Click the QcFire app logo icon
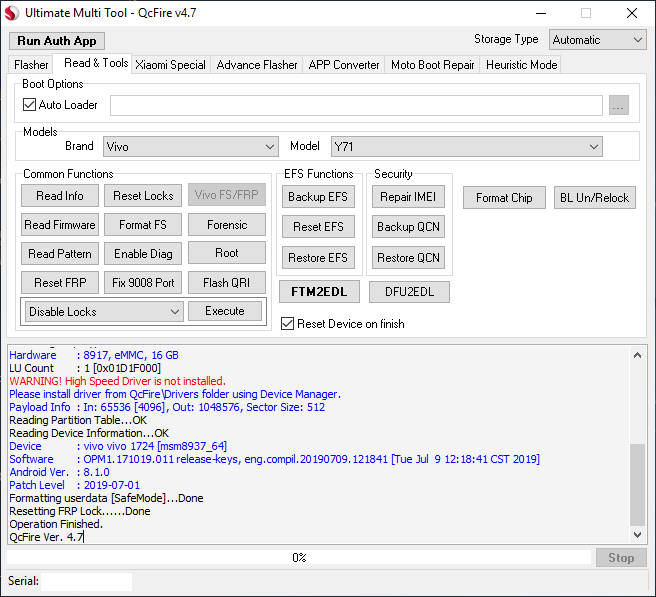Screen dimensions: 656x597 [11, 13]
